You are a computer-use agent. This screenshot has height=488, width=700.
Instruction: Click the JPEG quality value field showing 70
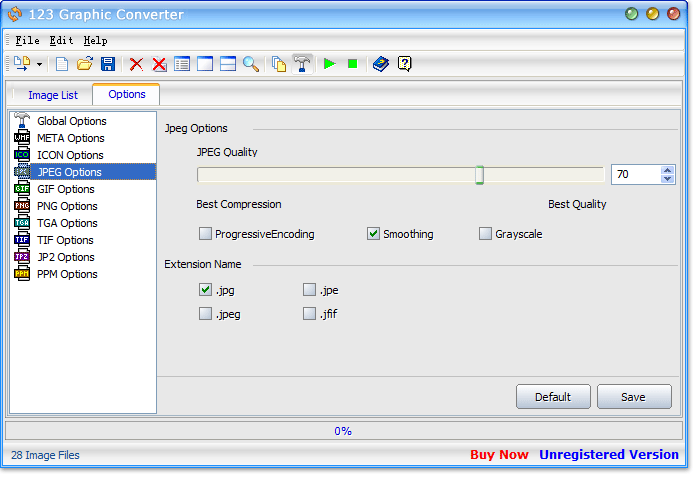pyautogui.click(x=636, y=174)
